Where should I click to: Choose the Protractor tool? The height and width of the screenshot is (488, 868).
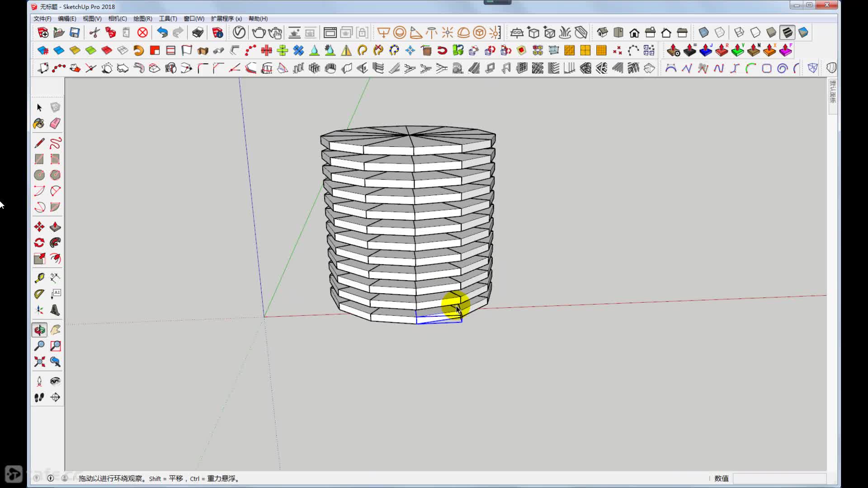pyautogui.click(x=39, y=294)
